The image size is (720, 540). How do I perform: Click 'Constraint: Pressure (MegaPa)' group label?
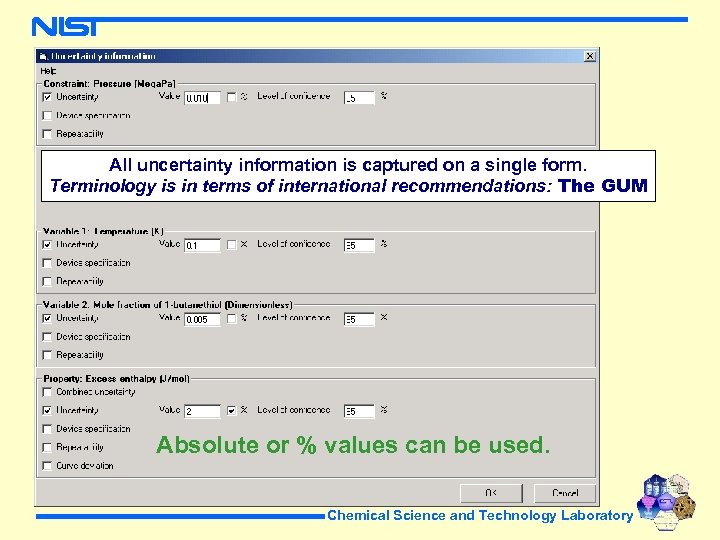click(x=109, y=84)
